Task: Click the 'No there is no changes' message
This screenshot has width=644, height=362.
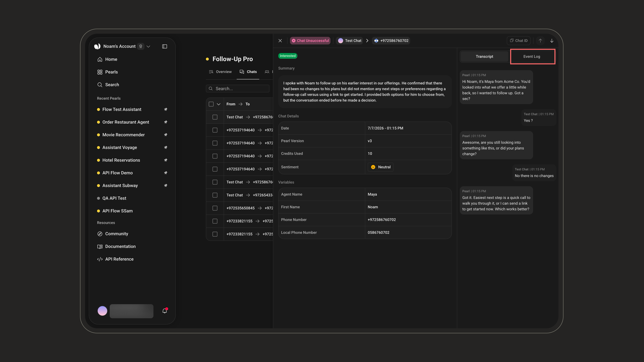Action: click(534, 173)
